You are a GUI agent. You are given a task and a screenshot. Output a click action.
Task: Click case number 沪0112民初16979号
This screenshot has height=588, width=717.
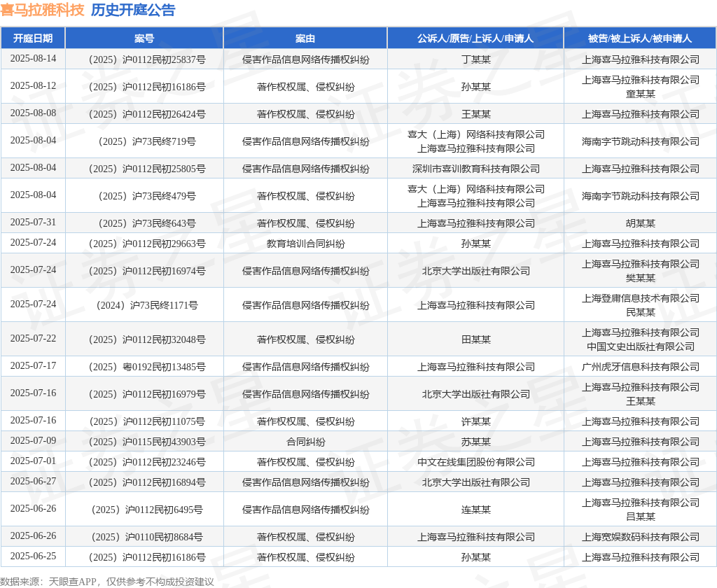(x=147, y=393)
